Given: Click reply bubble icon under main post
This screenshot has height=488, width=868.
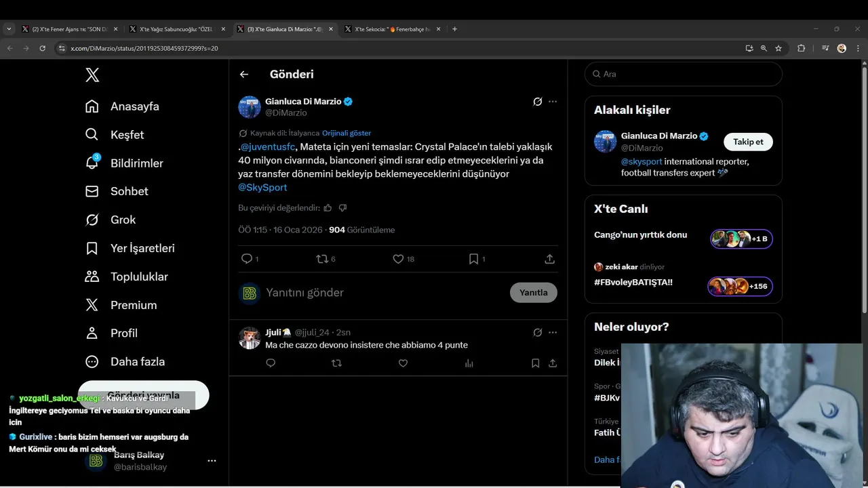Looking at the screenshot, I should click(247, 259).
